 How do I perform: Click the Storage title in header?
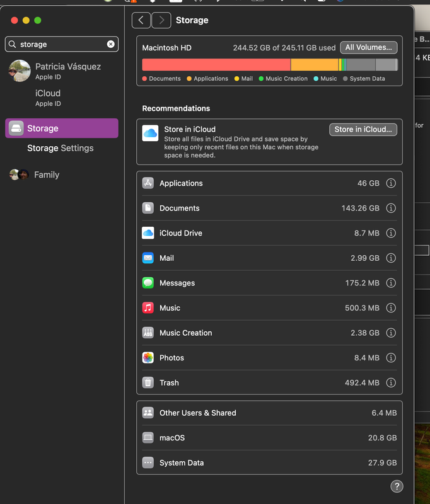point(192,20)
